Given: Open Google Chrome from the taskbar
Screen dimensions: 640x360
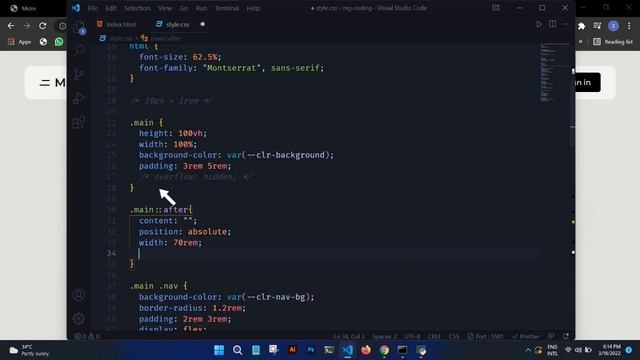Looking at the screenshot, I should coord(384,350).
